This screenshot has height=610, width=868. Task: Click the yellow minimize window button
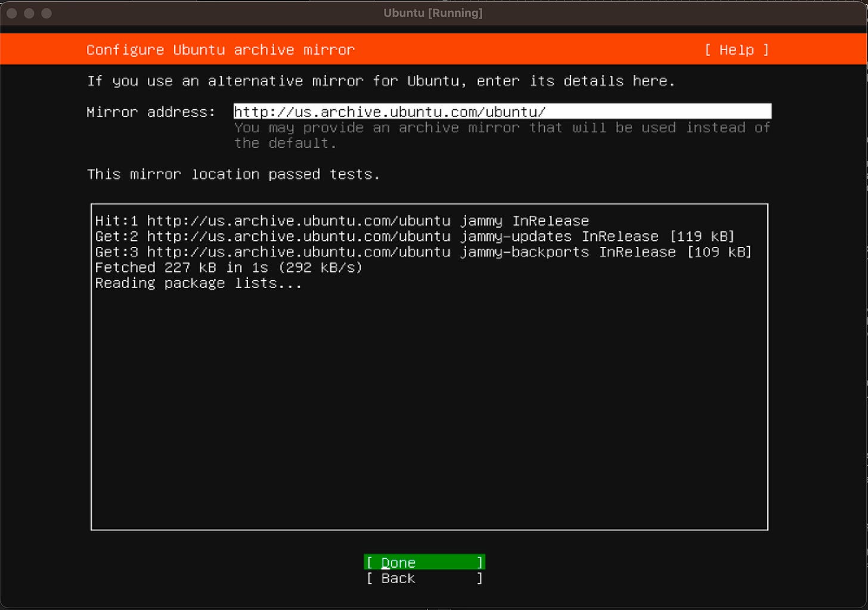click(29, 13)
